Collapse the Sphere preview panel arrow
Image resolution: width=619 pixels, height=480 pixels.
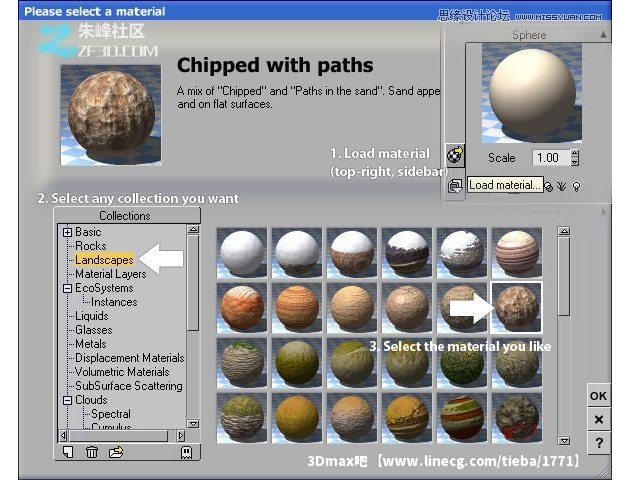click(x=603, y=34)
